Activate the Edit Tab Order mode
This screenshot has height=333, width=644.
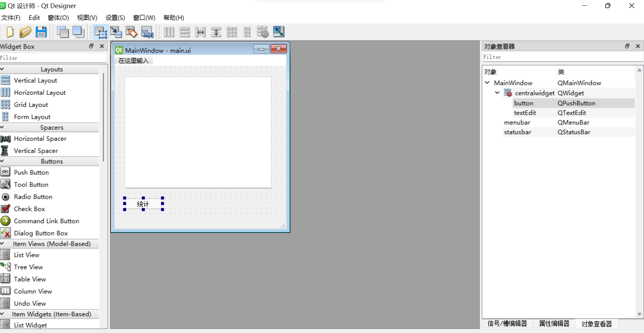tap(147, 32)
